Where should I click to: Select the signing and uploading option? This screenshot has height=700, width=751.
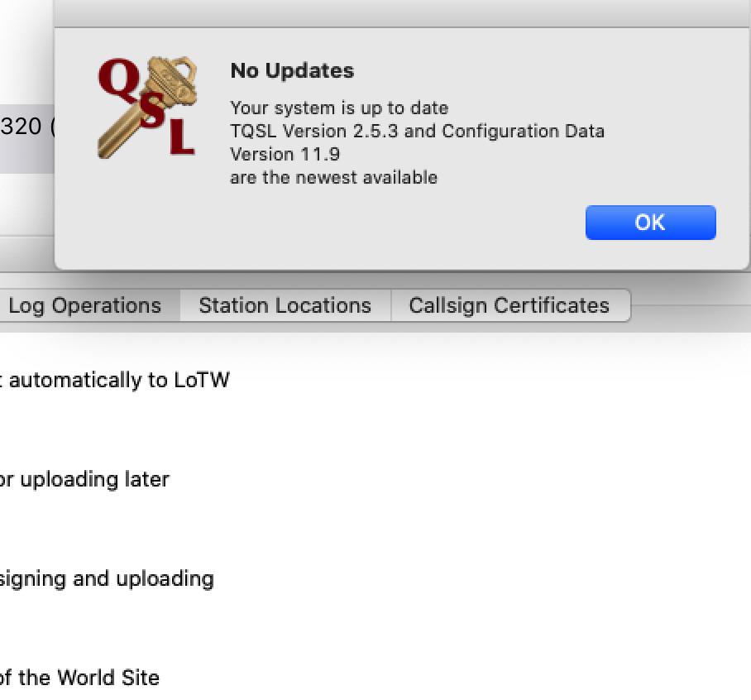(107, 578)
